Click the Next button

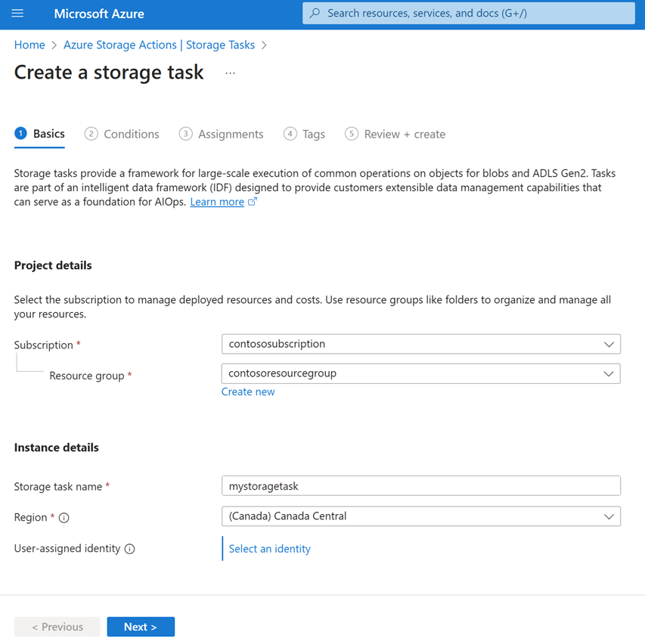point(141,626)
